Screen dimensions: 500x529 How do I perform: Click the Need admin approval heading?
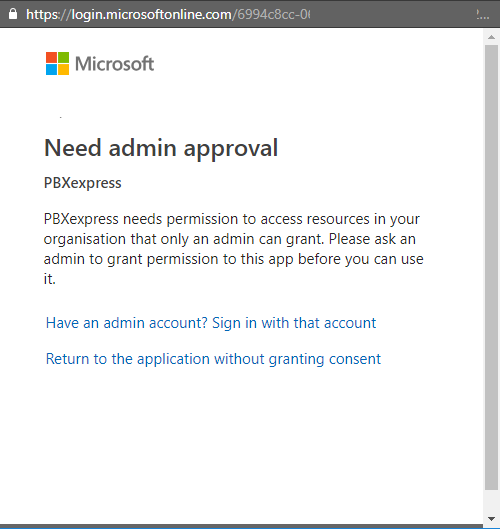pyautogui.click(x=161, y=148)
